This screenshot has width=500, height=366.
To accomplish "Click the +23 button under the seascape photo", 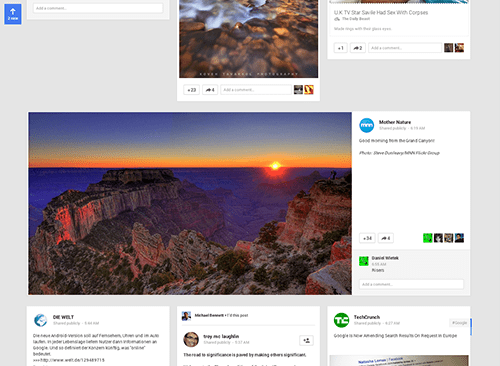I will [x=191, y=90].
